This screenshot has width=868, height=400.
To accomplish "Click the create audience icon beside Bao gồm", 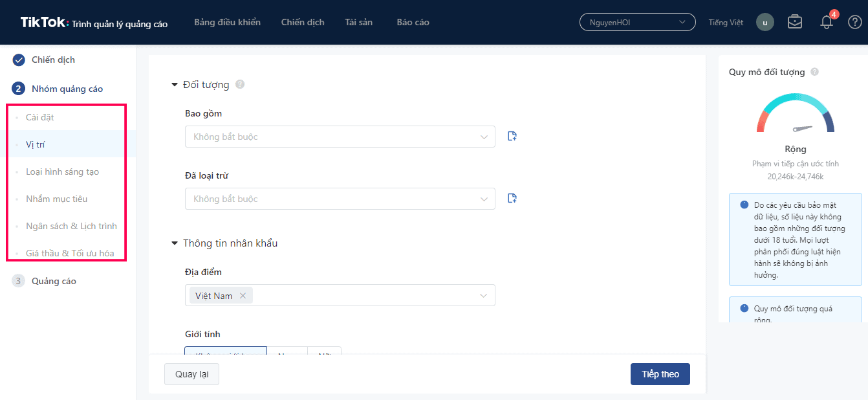I will pos(512,136).
